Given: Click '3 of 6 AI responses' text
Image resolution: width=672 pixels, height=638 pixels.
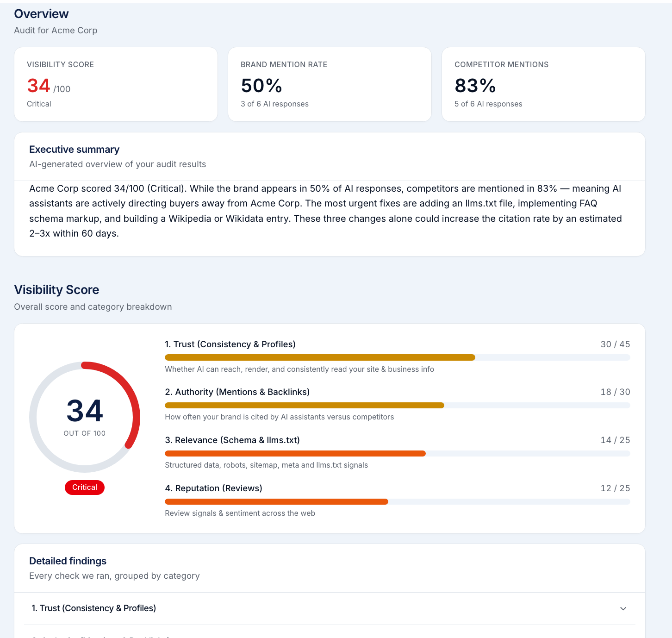Looking at the screenshot, I should 274,104.
